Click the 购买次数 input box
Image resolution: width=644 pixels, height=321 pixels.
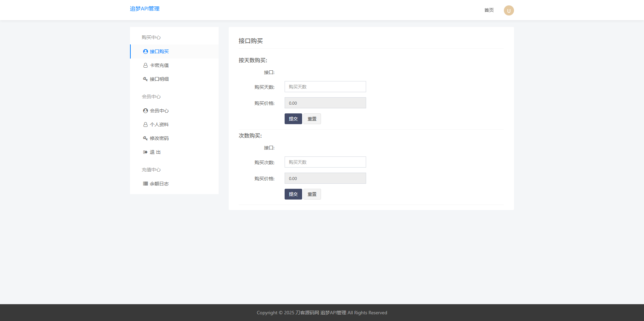tap(325, 162)
